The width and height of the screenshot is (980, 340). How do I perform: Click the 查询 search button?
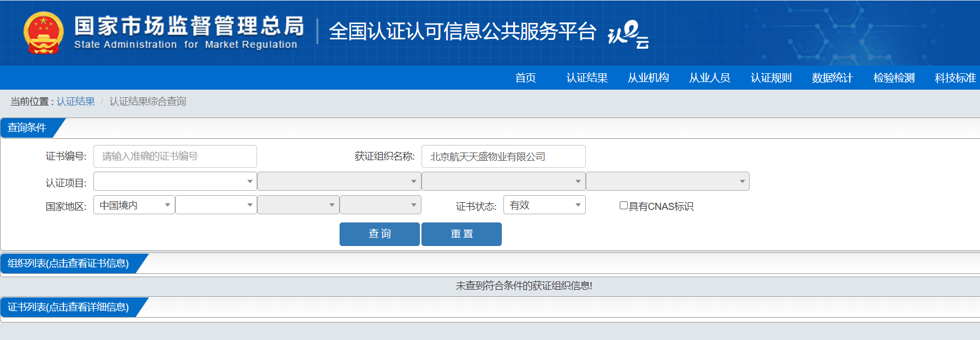tap(379, 234)
